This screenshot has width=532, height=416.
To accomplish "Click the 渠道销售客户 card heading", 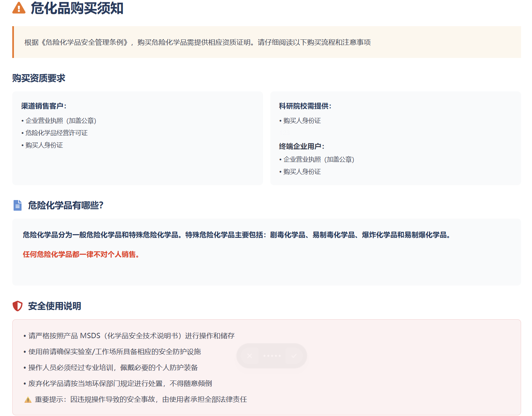I will (44, 106).
